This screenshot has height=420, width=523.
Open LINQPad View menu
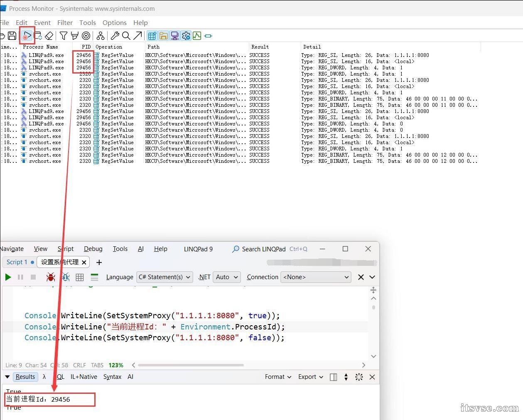coord(40,249)
